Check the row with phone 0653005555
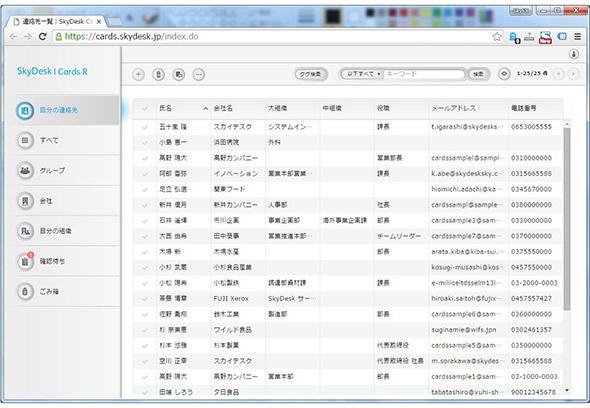The image size is (590, 408). [144, 127]
